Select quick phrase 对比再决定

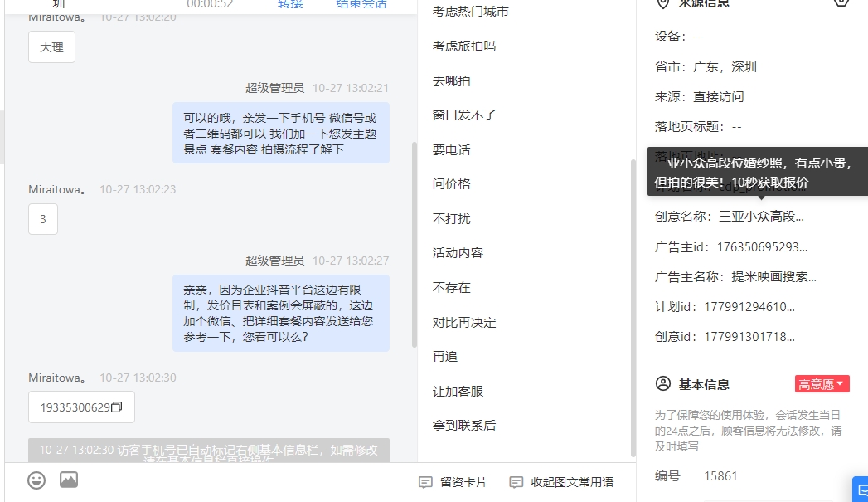coord(464,323)
